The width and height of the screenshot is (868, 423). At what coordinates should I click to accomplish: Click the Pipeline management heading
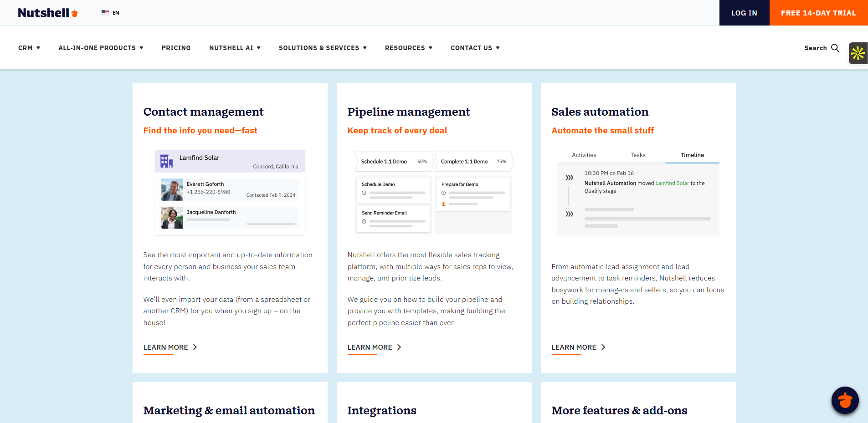(x=408, y=112)
